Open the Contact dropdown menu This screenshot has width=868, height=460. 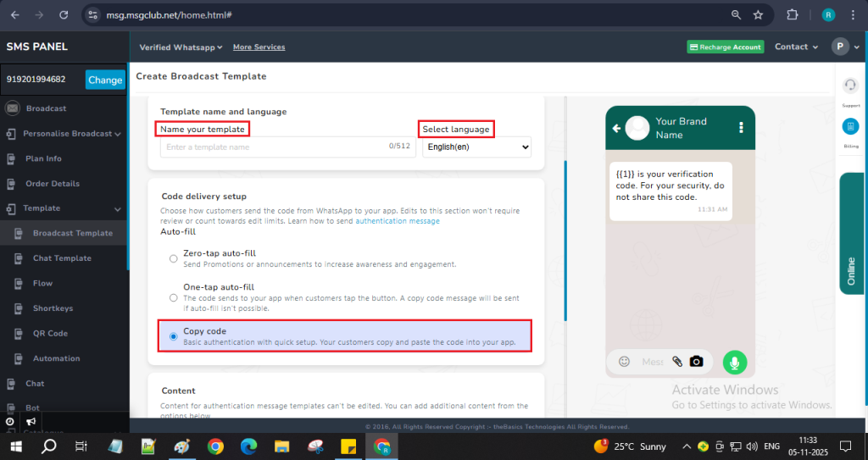point(796,47)
